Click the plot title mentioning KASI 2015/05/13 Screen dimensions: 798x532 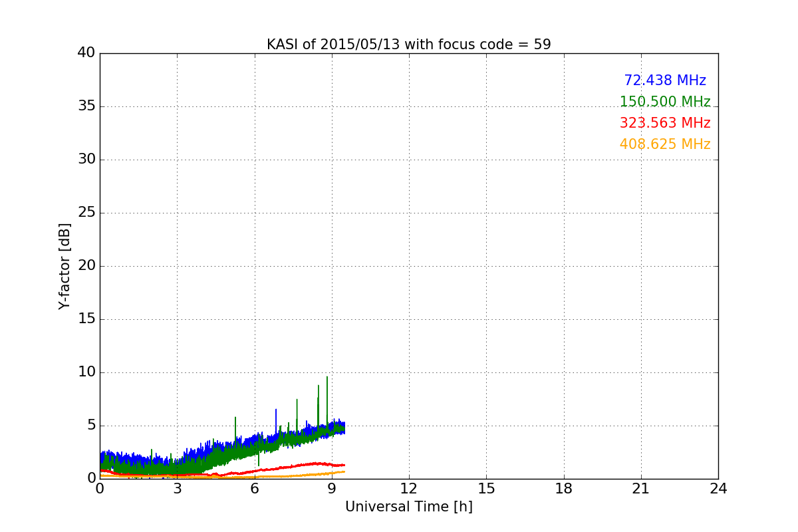click(408, 45)
